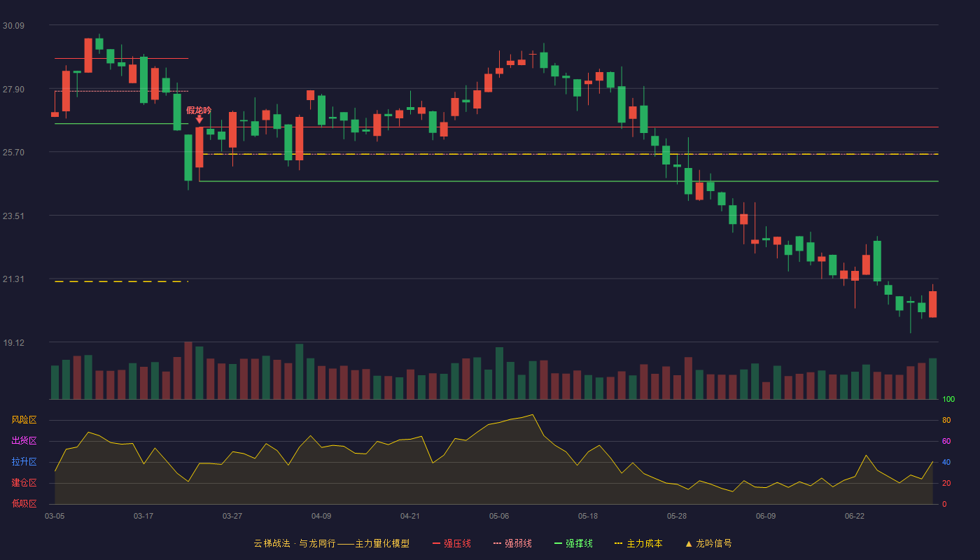980x560 pixels.
Task: Toggle the 强压线 legend text
Action: [x=457, y=543]
